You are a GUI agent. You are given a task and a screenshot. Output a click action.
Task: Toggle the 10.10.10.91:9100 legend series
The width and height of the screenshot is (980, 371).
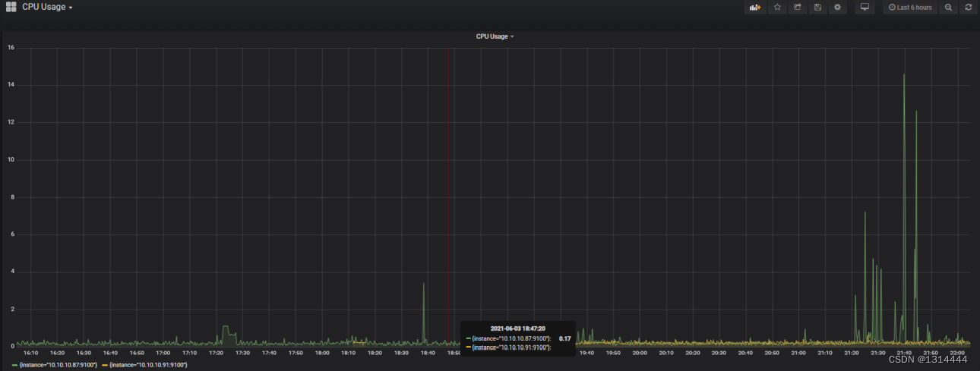148,365
